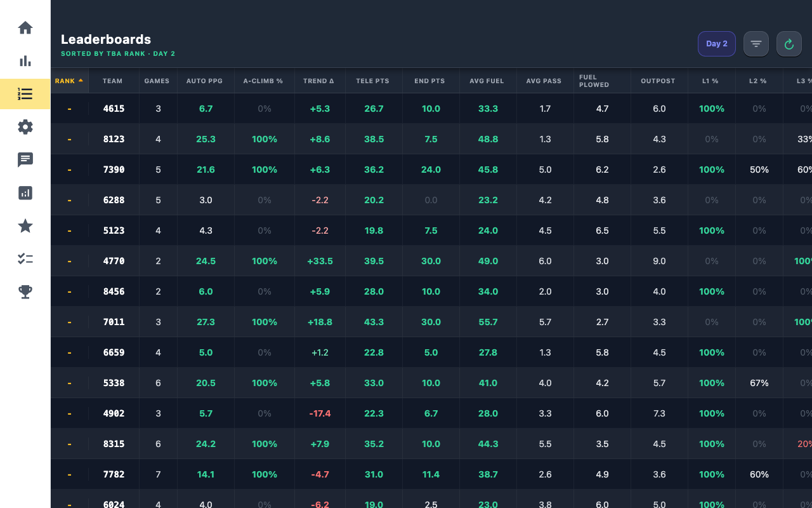The height and width of the screenshot is (508, 812).
Task: Open the star favorites icon in sidebar
Action: coord(25,226)
